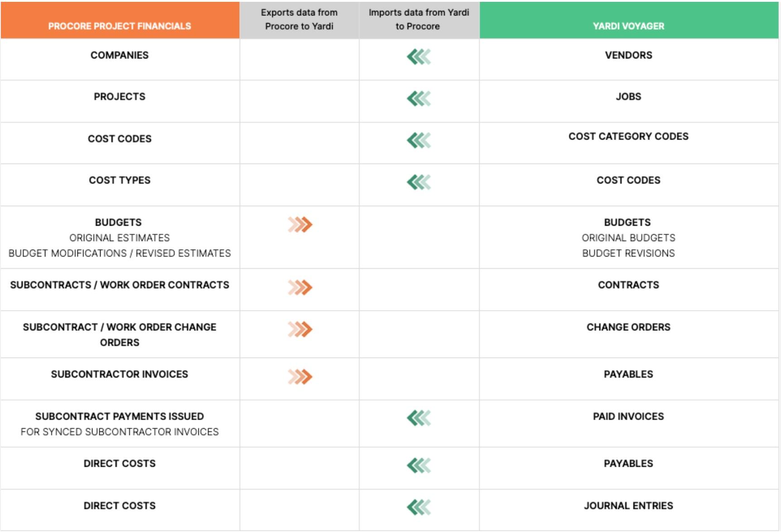Click the 'Exports data from Procore to Yardi' header
The height and width of the screenshot is (532, 781).
[299, 19]
